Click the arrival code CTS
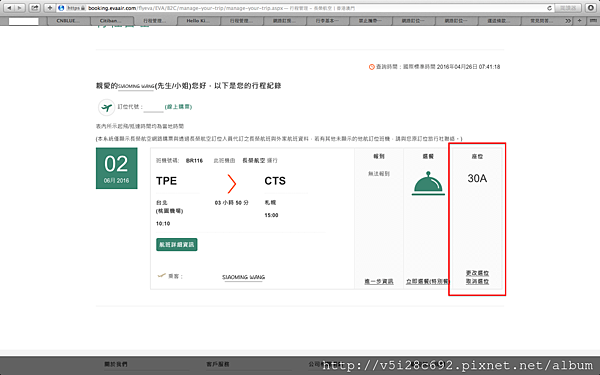 point(275,181)
